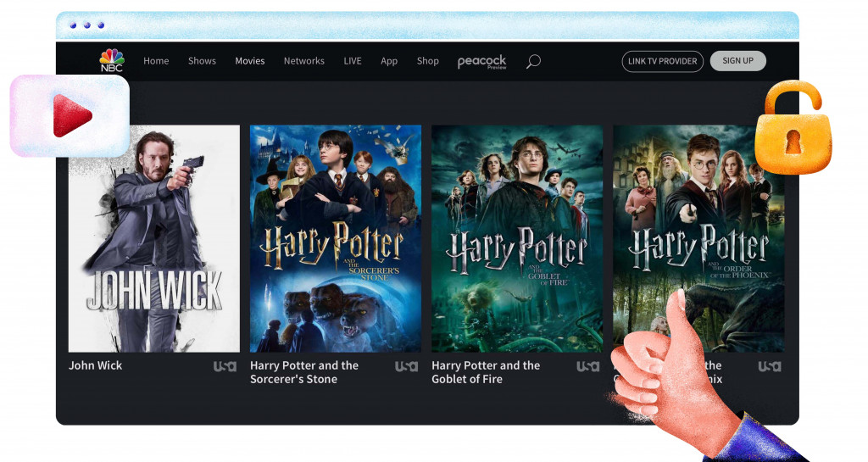
Task: Click the NBC peacock logo
Action: tap(111, 60)
